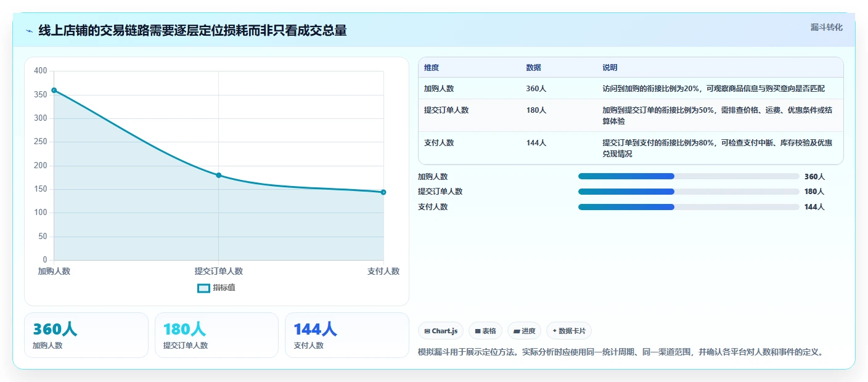Click the 360人 table cell
Image resolution: width=868 pixels, height=382 pixels.
(536, 89)
